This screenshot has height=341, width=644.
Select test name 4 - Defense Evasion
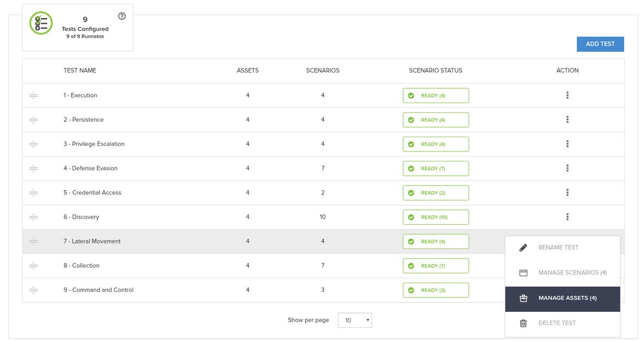[x=90, y=168]
